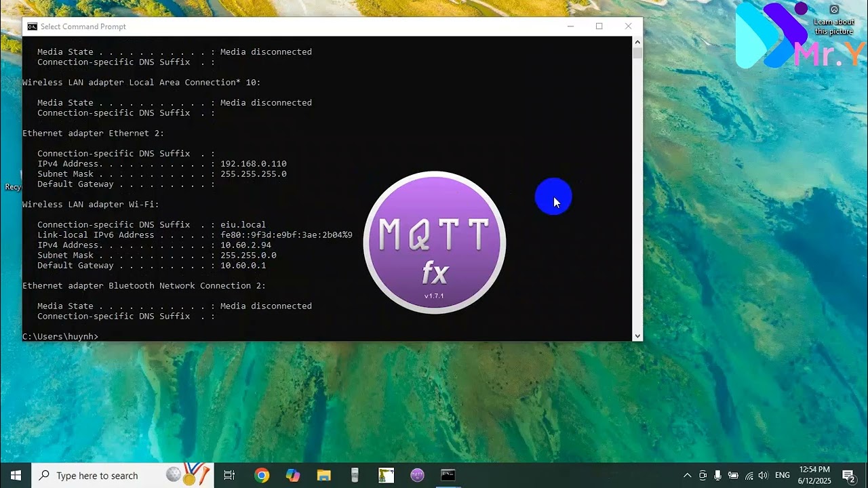Maximize the Command Prompt window
This screenshot has height=488, width=868.
599,26
